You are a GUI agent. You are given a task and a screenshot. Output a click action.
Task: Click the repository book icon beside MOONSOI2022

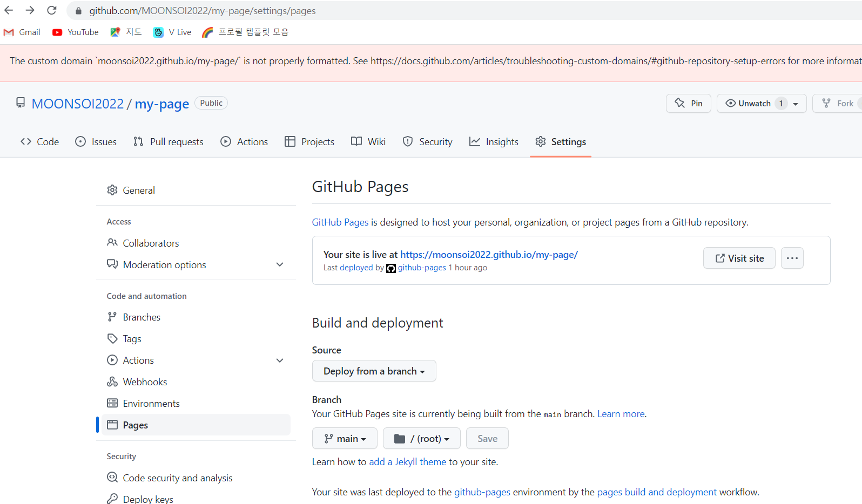click(21, 103)
